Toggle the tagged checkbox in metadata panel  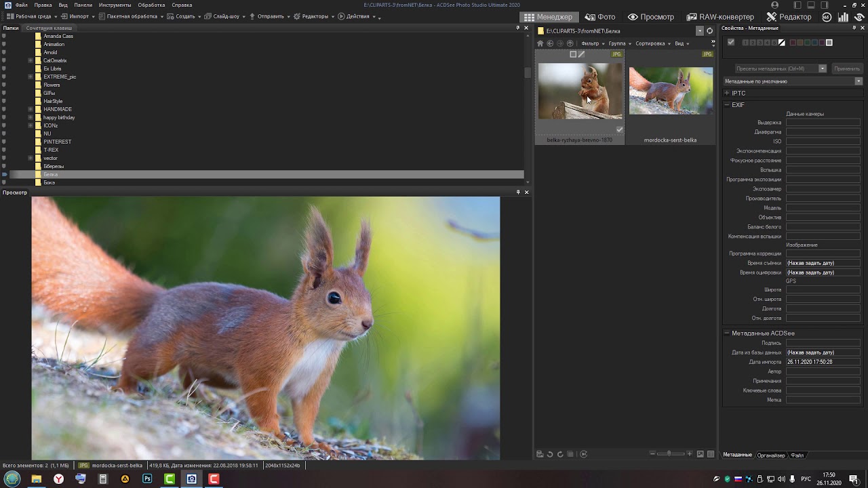point(730,43)
